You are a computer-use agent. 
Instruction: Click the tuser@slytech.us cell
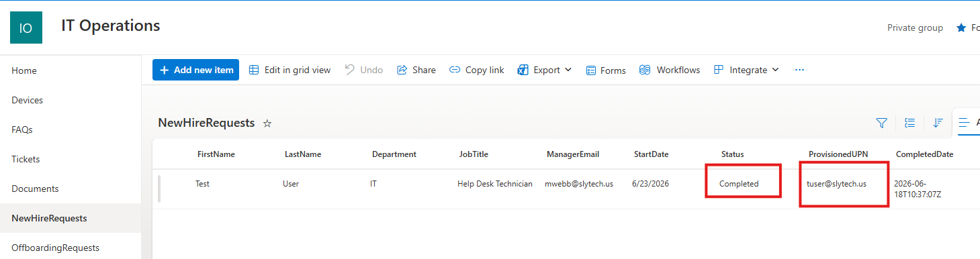837,184
